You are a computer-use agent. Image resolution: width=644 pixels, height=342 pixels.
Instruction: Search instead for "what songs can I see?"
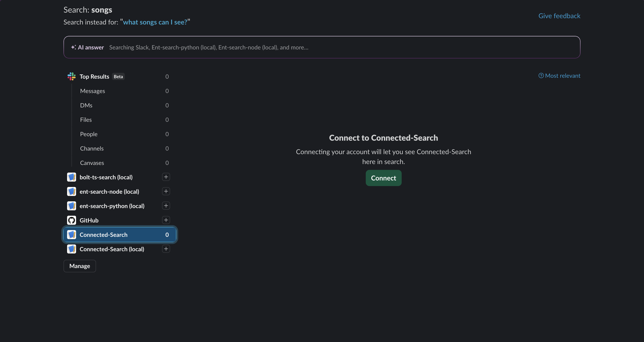click(155, 22)
